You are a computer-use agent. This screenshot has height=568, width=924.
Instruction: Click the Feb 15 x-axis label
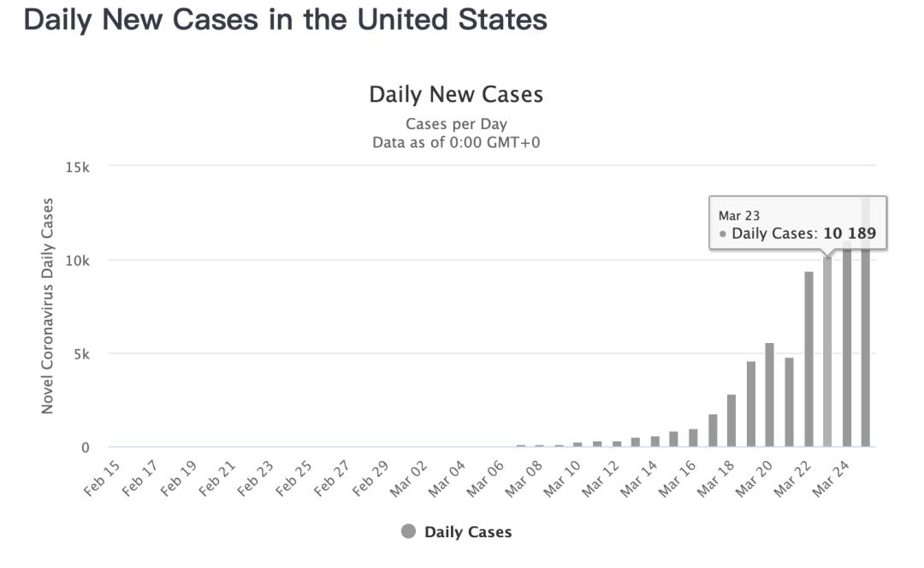[101, 478]
